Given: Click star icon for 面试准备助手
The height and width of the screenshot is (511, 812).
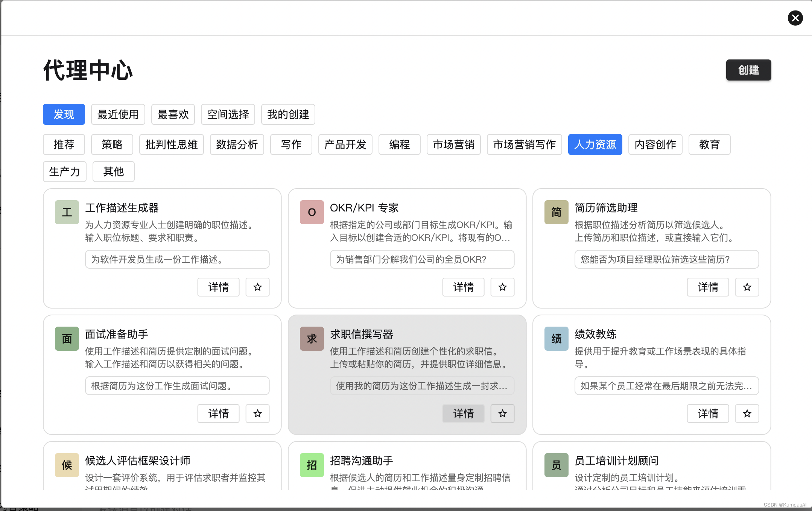Looking at the screenshot, I should pos(257,414).
